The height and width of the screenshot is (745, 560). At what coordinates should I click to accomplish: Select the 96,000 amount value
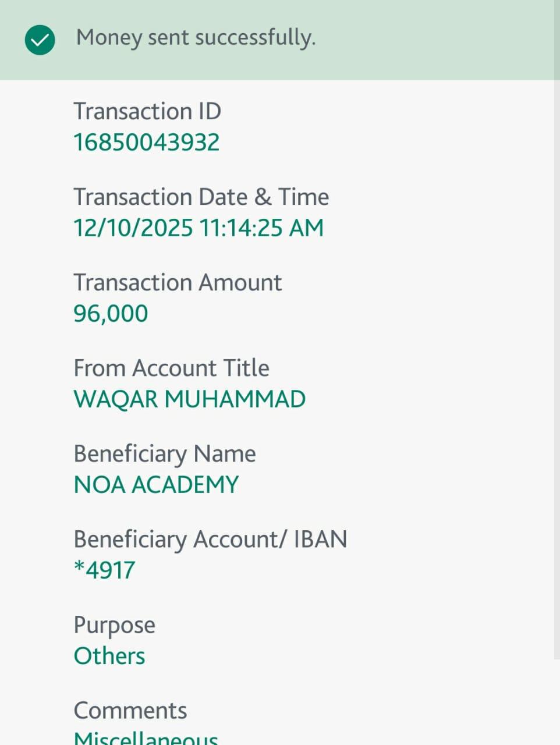click(x=111, y=313)
